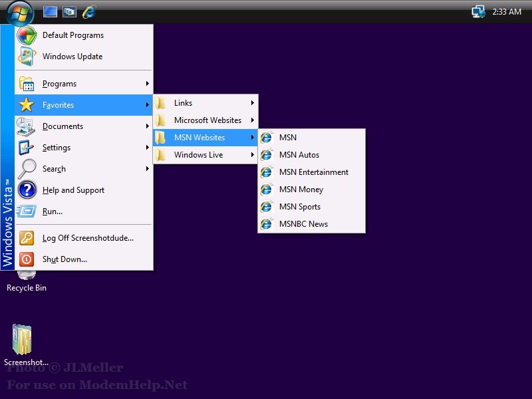Select the Screenshot... desktop folder icon
This screenshot has width=532, height=399.
[x=22, y=339]
